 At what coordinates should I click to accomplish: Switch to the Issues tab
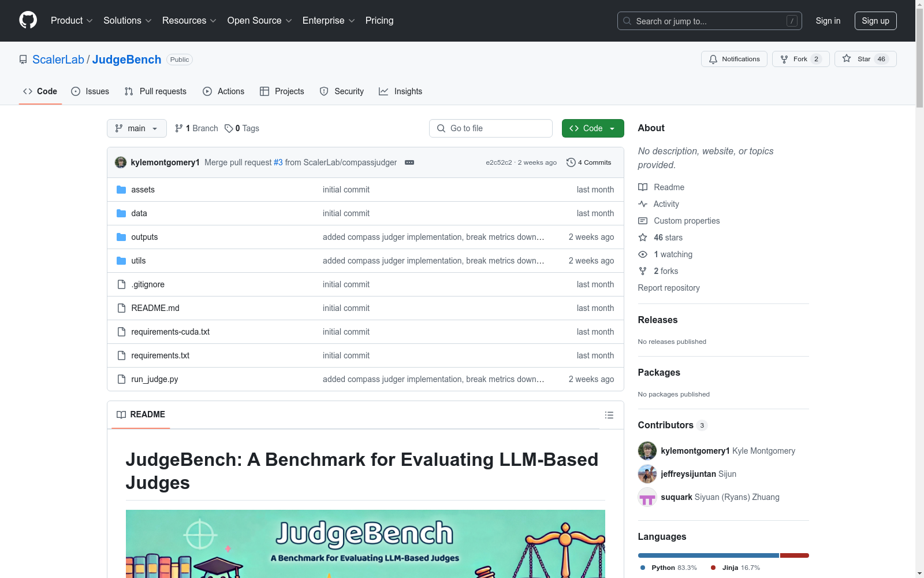[x=90, y=91]
